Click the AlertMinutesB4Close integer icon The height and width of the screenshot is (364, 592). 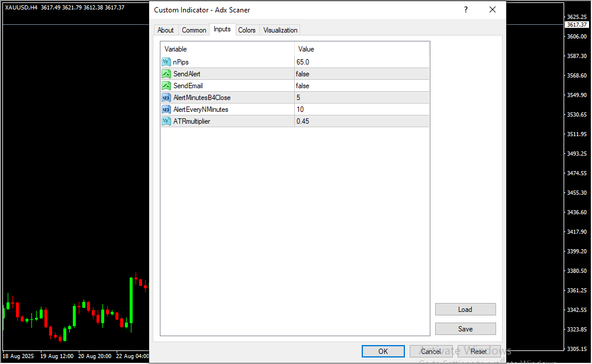pos(166,98)
